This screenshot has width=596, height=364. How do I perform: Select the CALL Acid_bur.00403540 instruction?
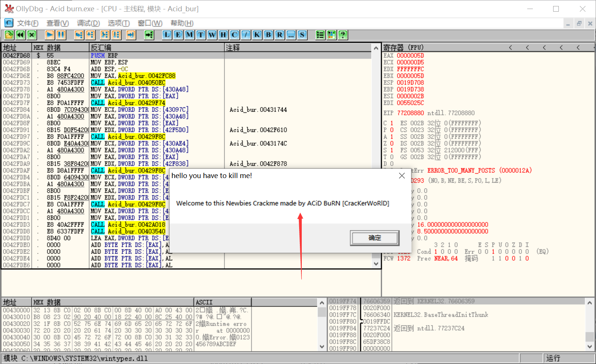[128, 231]
